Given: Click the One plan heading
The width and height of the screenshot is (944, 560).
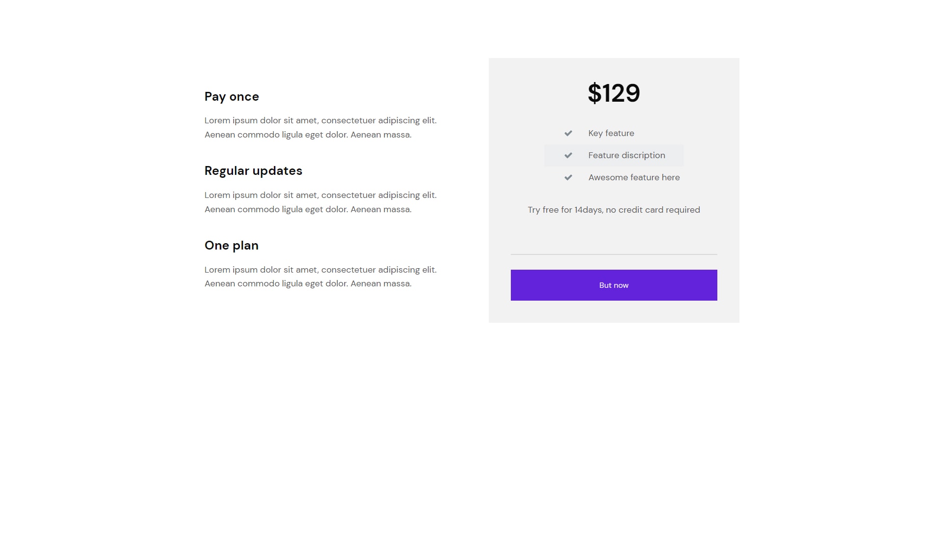Looking at the screenshot, I should (232, 245).
